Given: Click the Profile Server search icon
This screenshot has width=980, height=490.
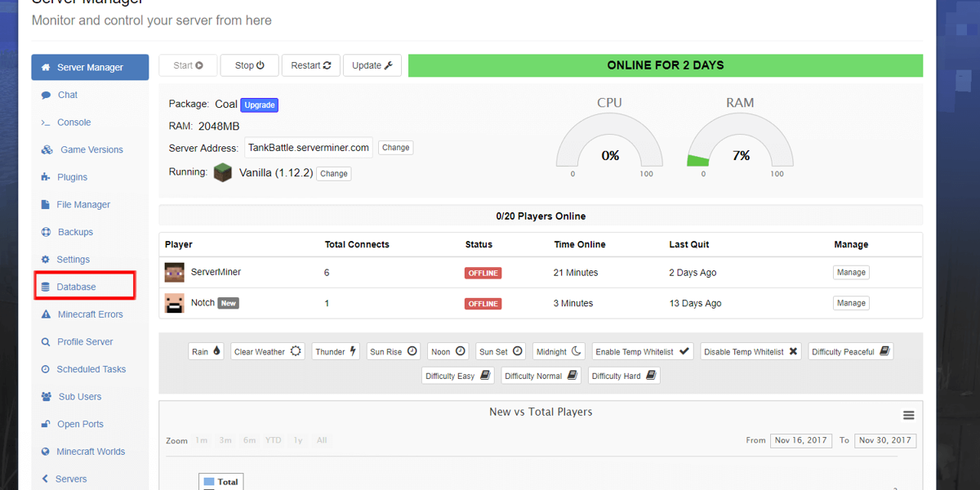Looking at the screenshot, I should 46,342.
